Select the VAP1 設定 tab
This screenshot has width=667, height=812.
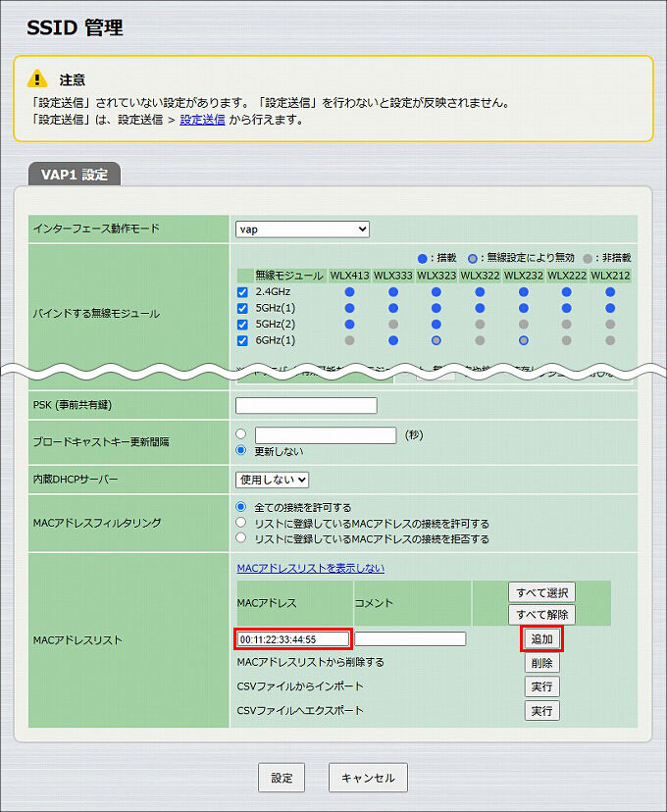pos(74,175)
